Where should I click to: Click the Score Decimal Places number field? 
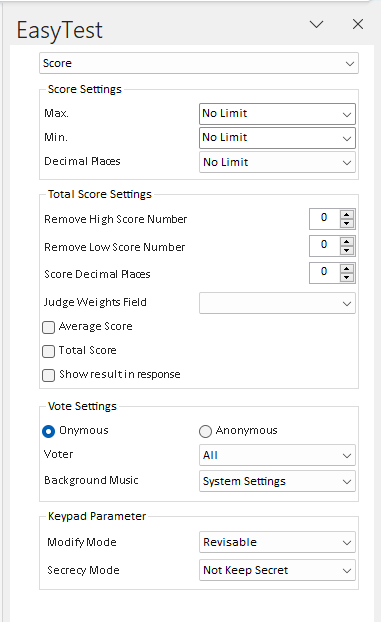pyautogui.click(x=324, y=273)
